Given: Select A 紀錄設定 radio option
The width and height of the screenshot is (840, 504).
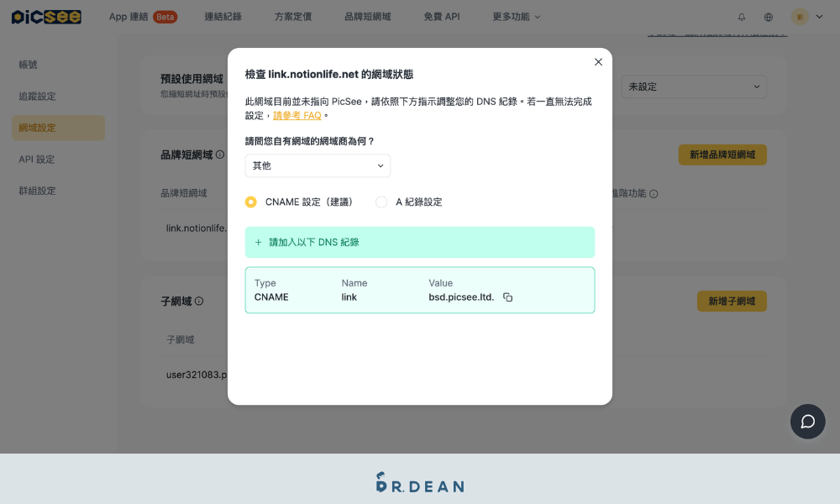Looking at the screenshot, I should (381, 202).
